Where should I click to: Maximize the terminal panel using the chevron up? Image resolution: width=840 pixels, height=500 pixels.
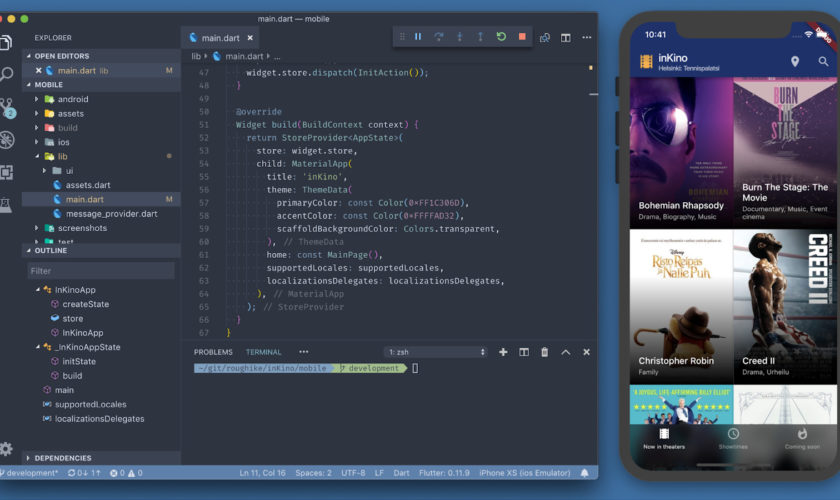(x=565, y=352)
